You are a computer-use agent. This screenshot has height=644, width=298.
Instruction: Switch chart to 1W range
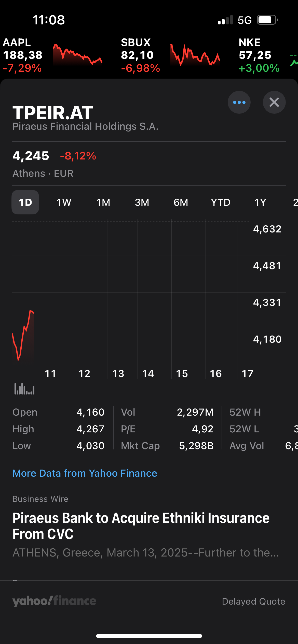point(64,202)
